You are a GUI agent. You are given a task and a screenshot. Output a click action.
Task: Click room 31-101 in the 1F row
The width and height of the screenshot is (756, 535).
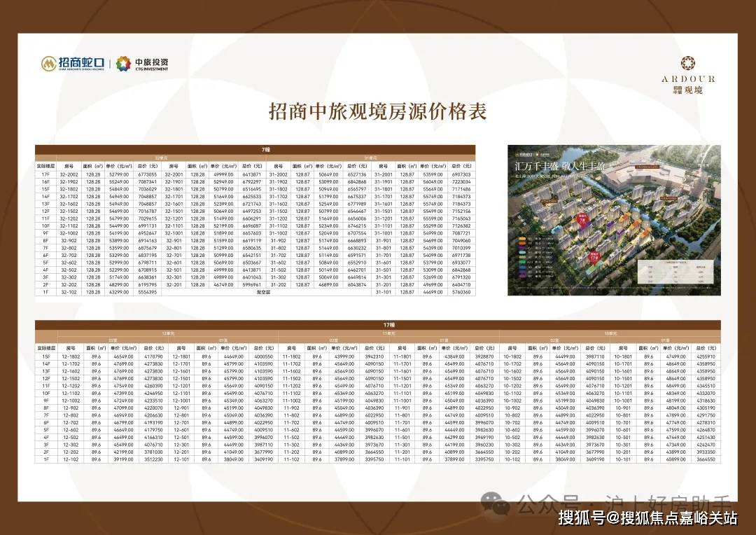(382, 292)
